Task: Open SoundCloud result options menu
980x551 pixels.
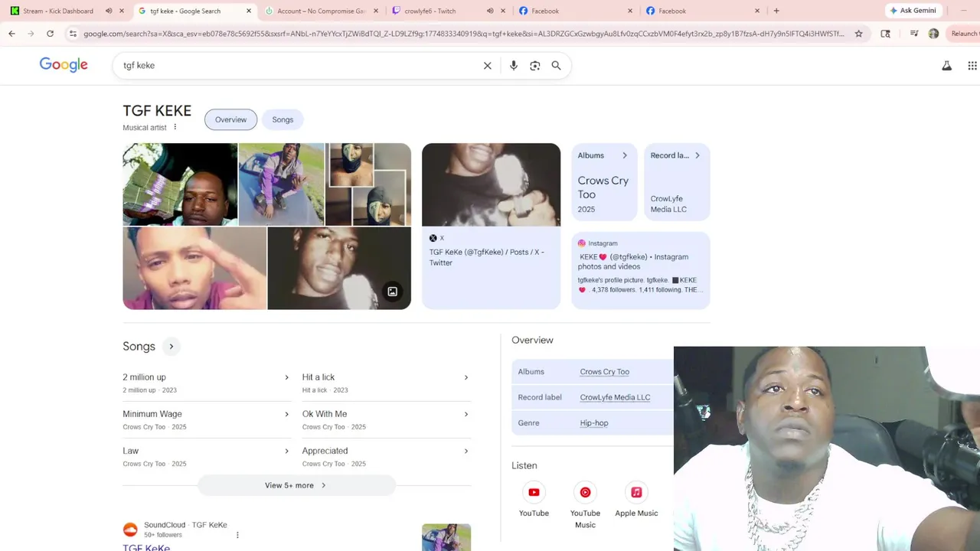Action: (x=237, y=535)
